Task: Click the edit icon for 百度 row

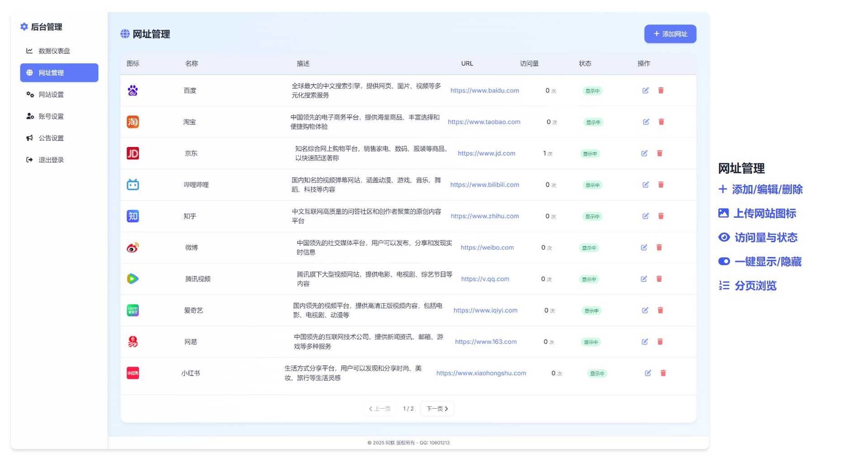Action: 646,91
